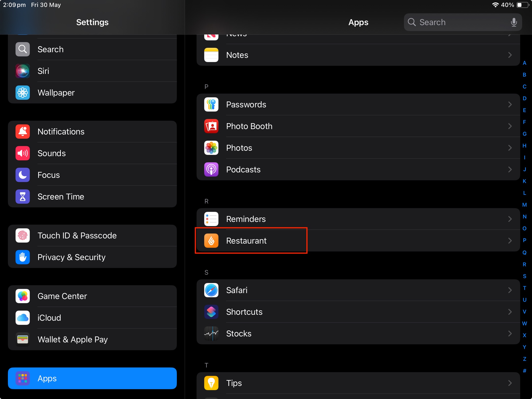Expand the Photos row chevron

pos(510,148)
